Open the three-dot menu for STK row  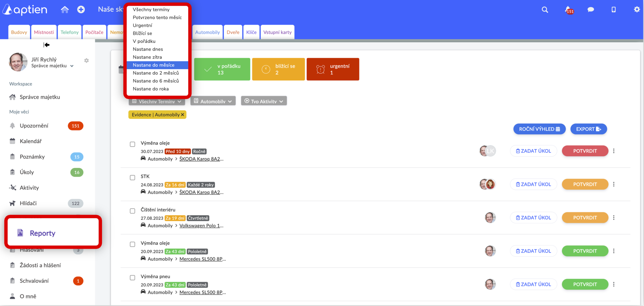tap(614, 184)
